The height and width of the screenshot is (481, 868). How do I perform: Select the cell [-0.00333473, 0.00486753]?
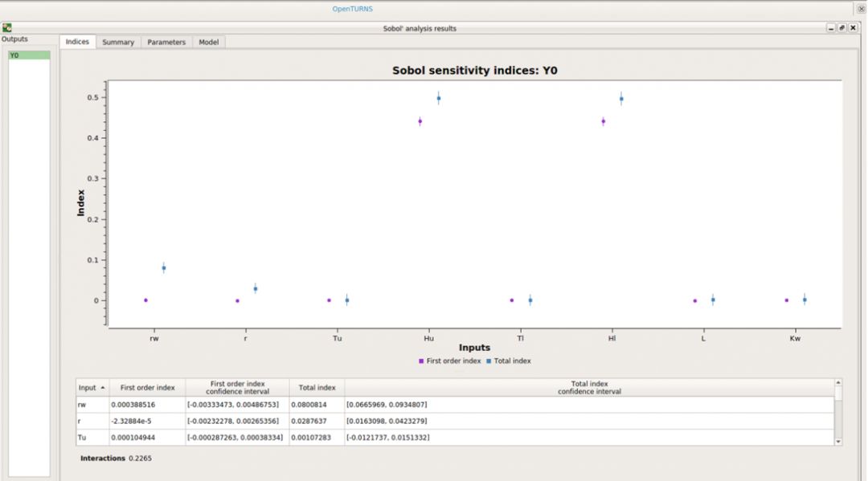click(237, 405)
